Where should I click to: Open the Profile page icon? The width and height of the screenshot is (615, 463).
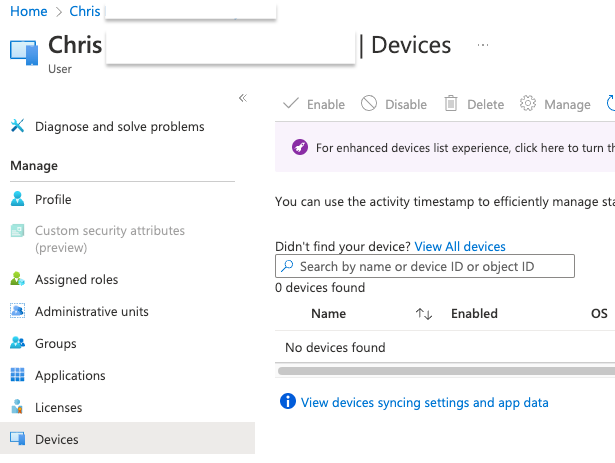(17, 199)
